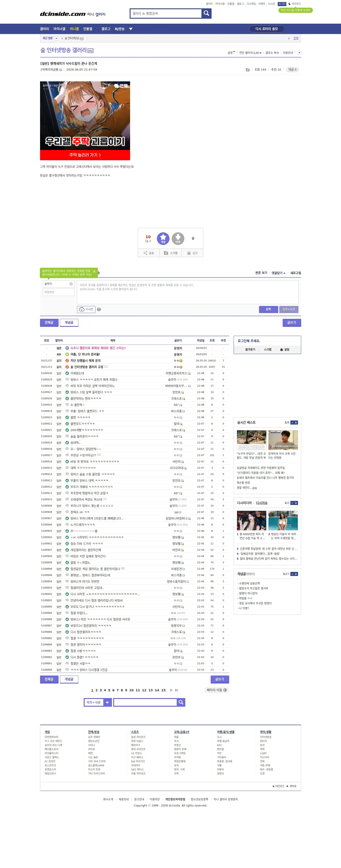341x868 pixels.
Task: Click the 로그인 link in top header
Action: (282, 4)
